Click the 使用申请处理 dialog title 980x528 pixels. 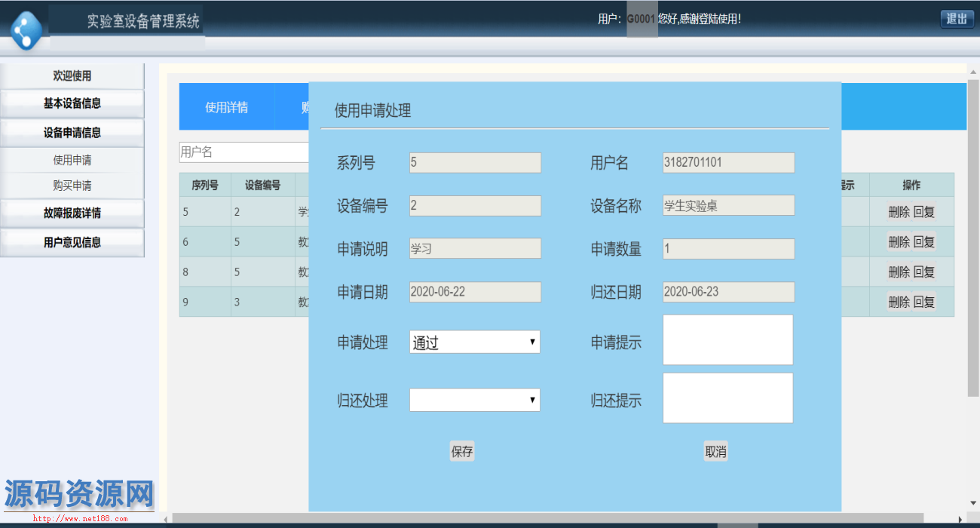click(x=372, y=111)
